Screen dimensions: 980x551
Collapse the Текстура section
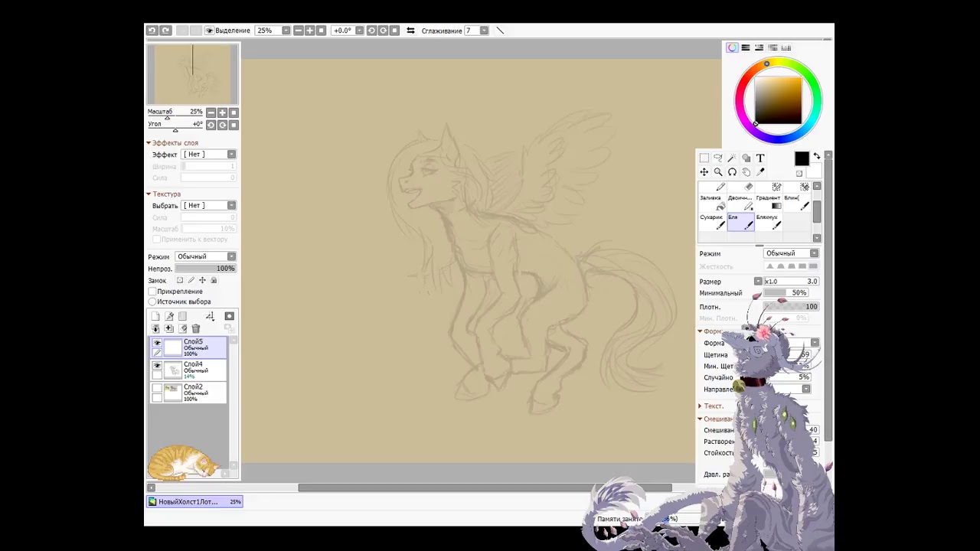149,194
